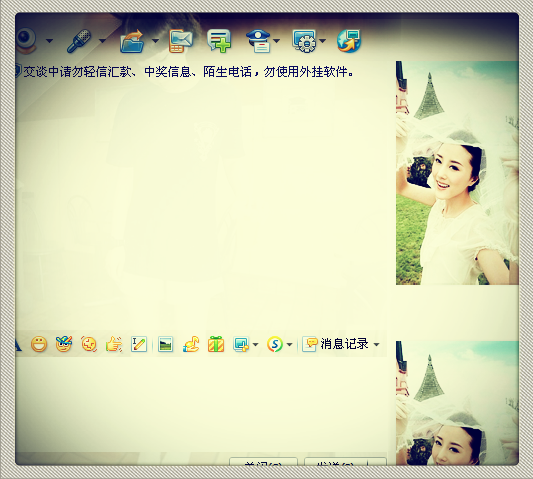Image resolution: width=533 pixels, height=479 pixels.
Task: Start a video call with the webcam icon
Action: point(26,40)
